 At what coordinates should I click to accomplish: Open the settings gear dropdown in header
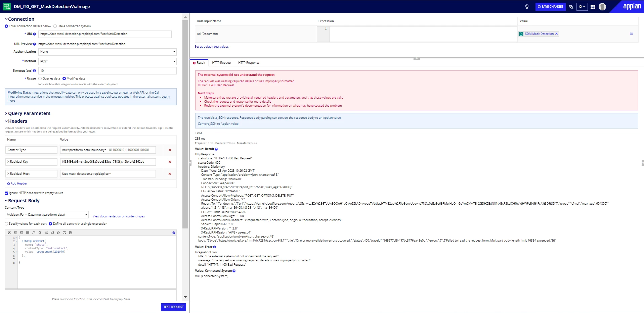tap(582, 7)
